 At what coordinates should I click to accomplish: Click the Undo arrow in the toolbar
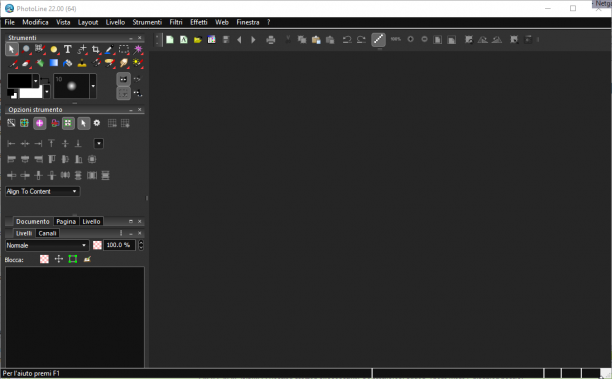pos(347,39)
